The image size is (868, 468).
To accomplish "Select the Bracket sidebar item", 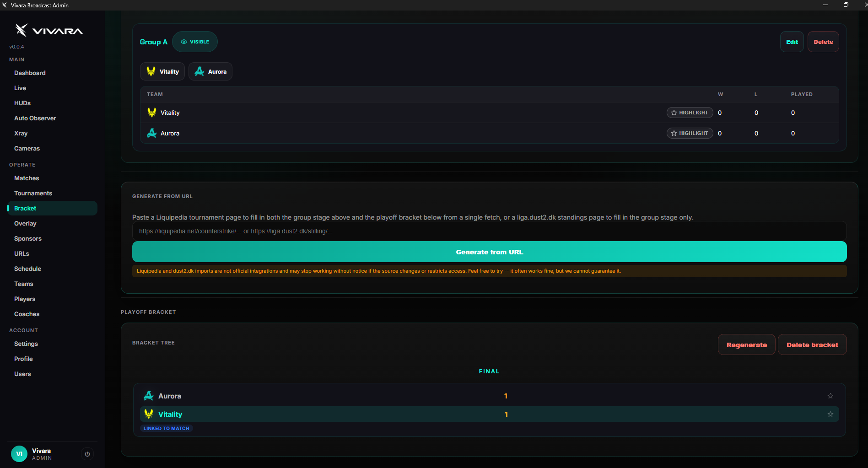I will point(52,208).
